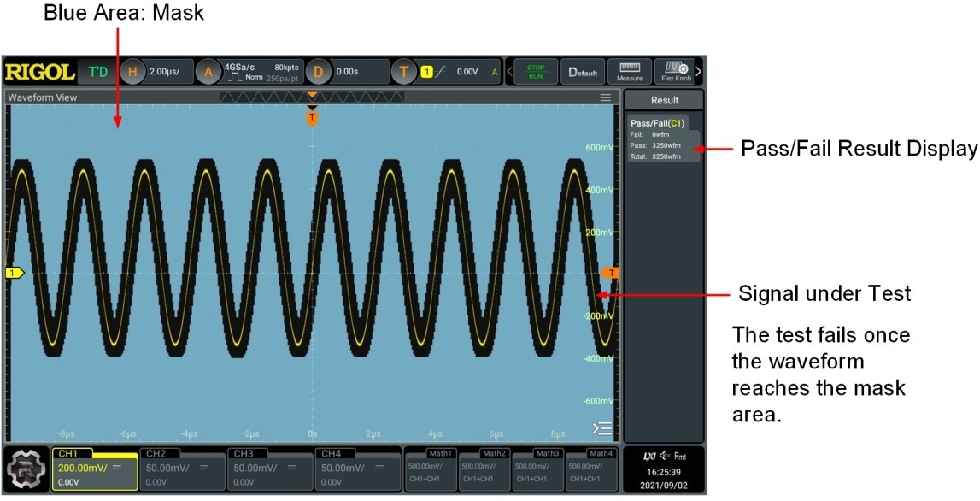Click the orange trigger level marker on right
This screenshot has width=980, height=501.
click(611, 273)
